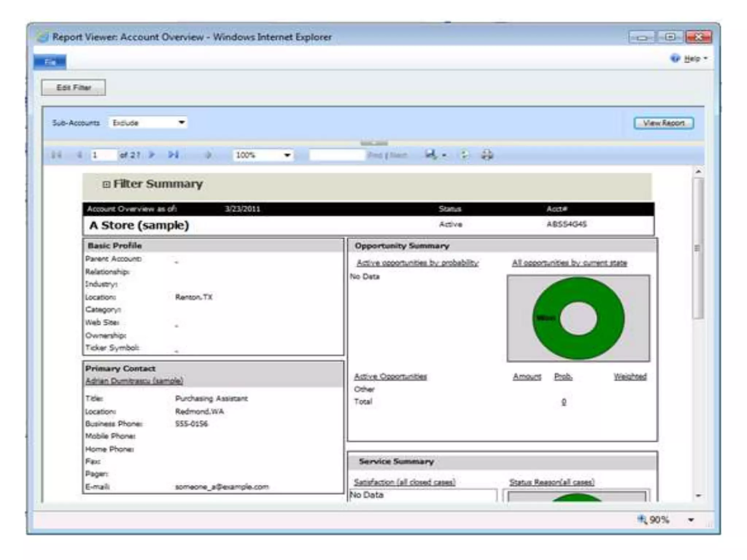Screen dimensions: 747x560
Task: Open All opportunities by current state link
Action: [569, 263]
